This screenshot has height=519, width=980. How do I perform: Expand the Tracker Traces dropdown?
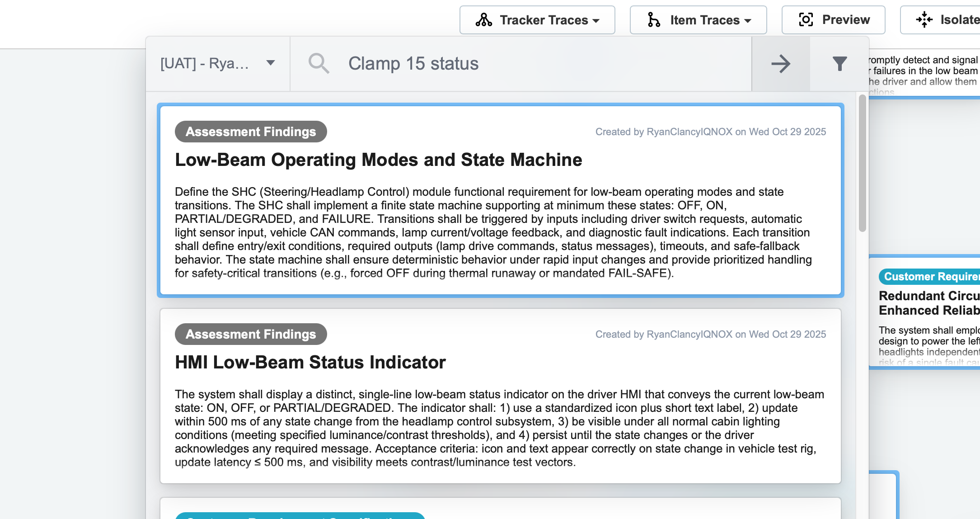[x=596, y=20]
